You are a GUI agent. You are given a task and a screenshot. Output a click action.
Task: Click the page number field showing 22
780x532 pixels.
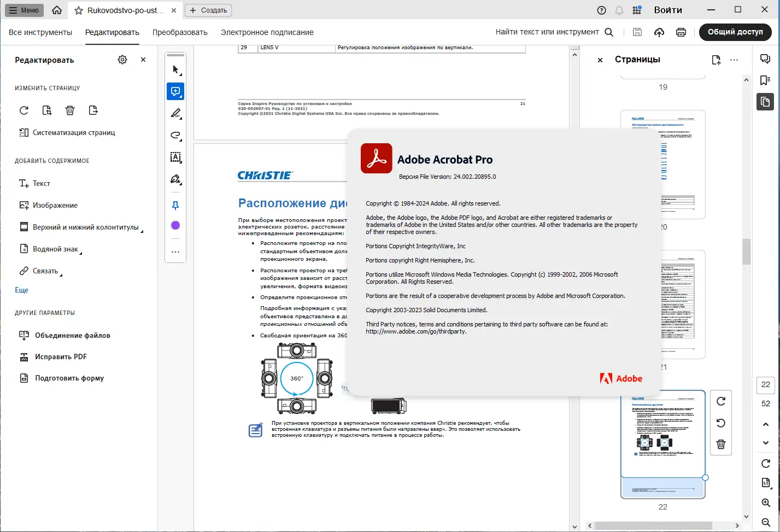[765, 385]
